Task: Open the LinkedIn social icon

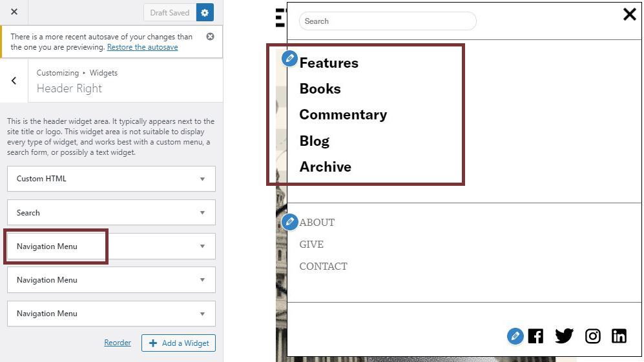Action: click(619, 336)
